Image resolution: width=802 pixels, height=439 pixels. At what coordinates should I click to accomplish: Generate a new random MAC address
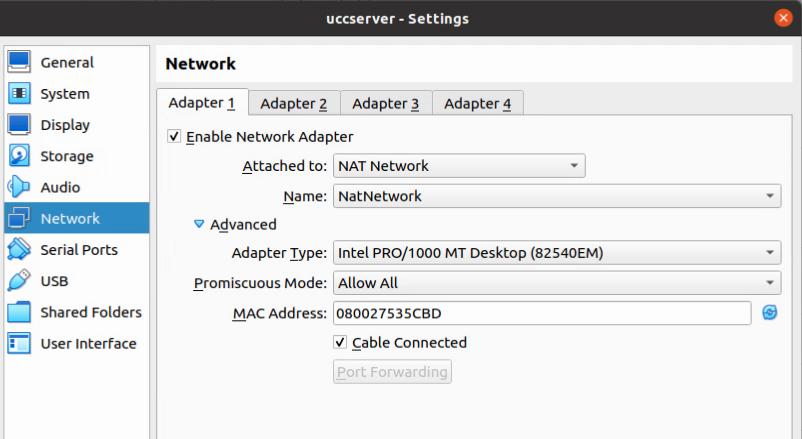769,313
